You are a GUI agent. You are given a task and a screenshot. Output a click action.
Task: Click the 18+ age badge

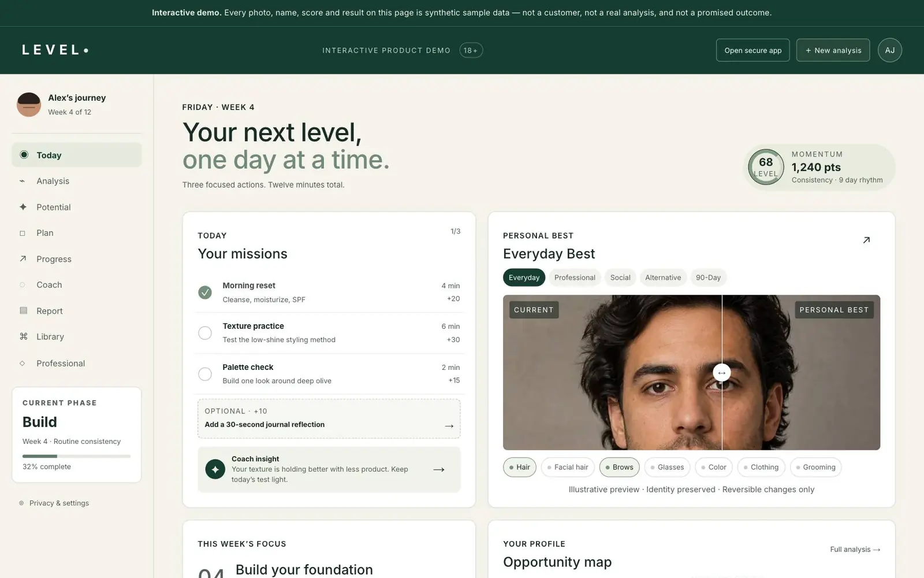(471, 50)
